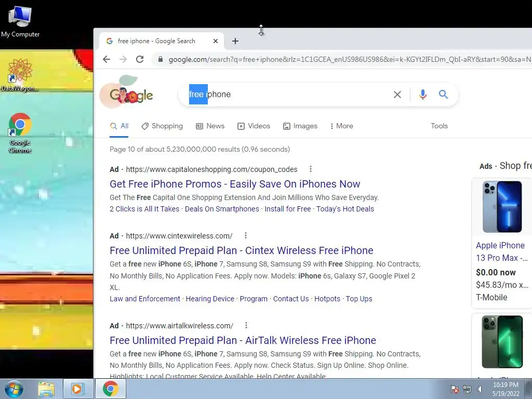
Task: Open options menu for cintexwireless ad
Action: pyautogui.click(x=246, y=235)
